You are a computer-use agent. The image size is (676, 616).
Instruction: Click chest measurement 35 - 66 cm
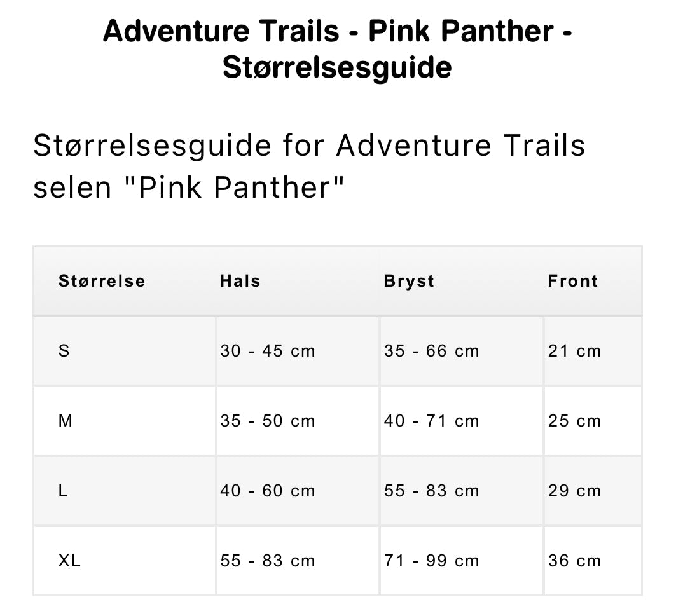[x=431, y=351]
